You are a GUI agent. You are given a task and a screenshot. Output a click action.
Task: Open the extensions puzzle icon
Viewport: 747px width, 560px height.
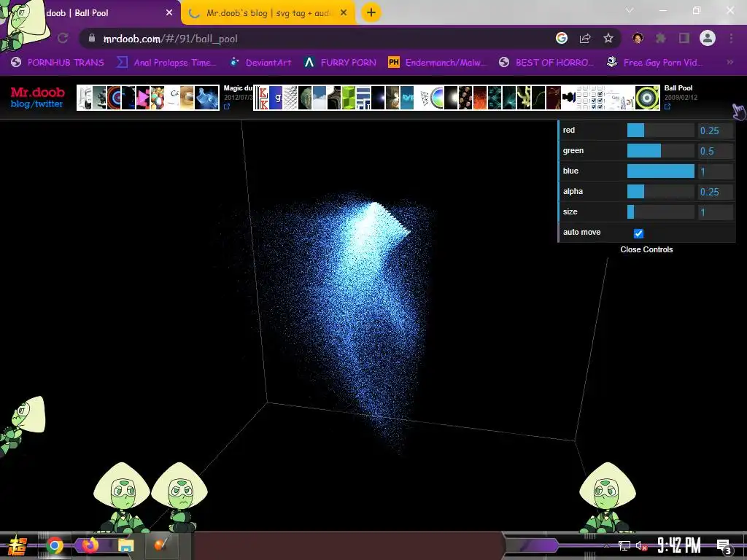661,38
